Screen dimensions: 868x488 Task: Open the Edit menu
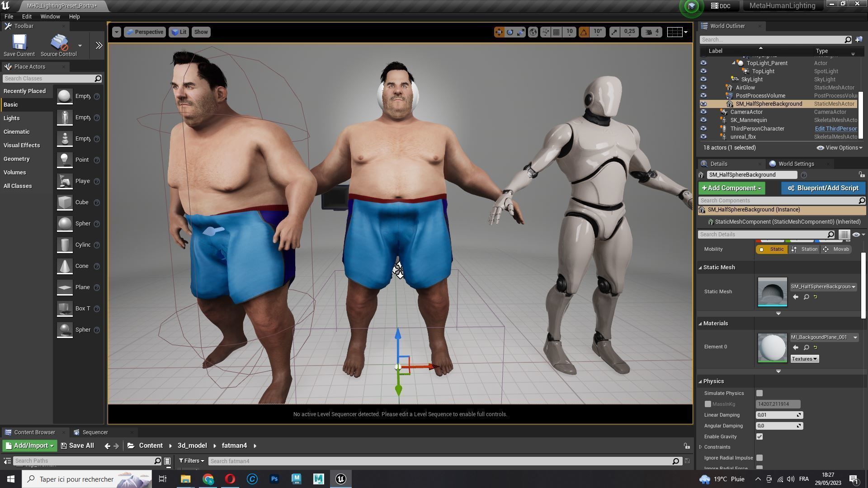coord(27,16)
